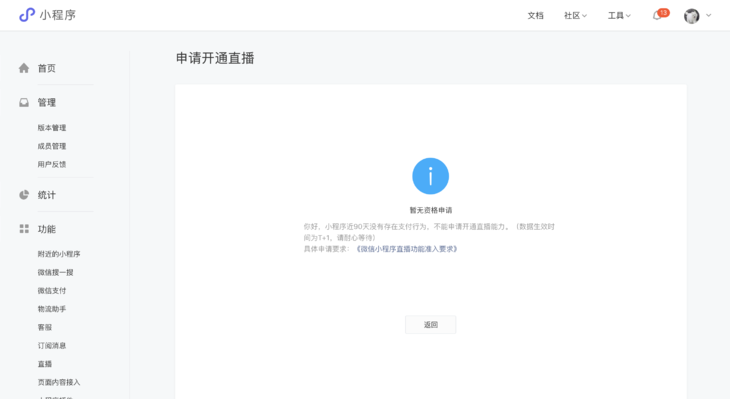Open 附近的小程序 in sidebar
Screen dimensions: 730x399
pyautogui.click(x=59, y=254)
